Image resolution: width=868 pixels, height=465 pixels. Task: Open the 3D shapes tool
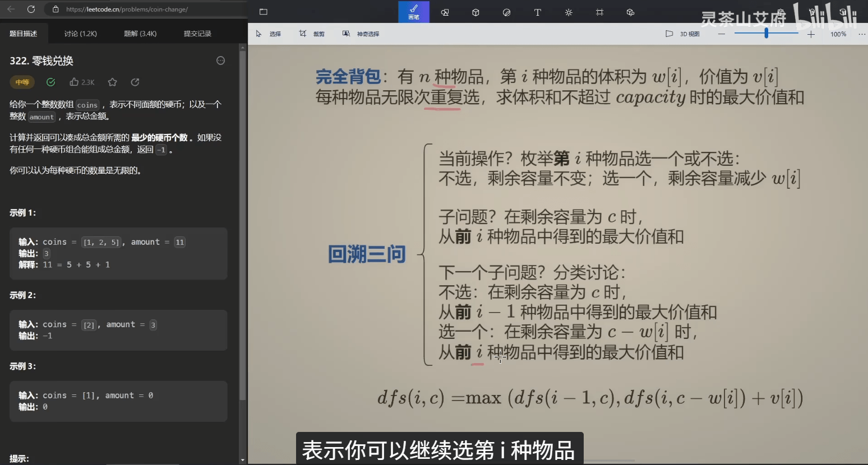click(475, 12)
